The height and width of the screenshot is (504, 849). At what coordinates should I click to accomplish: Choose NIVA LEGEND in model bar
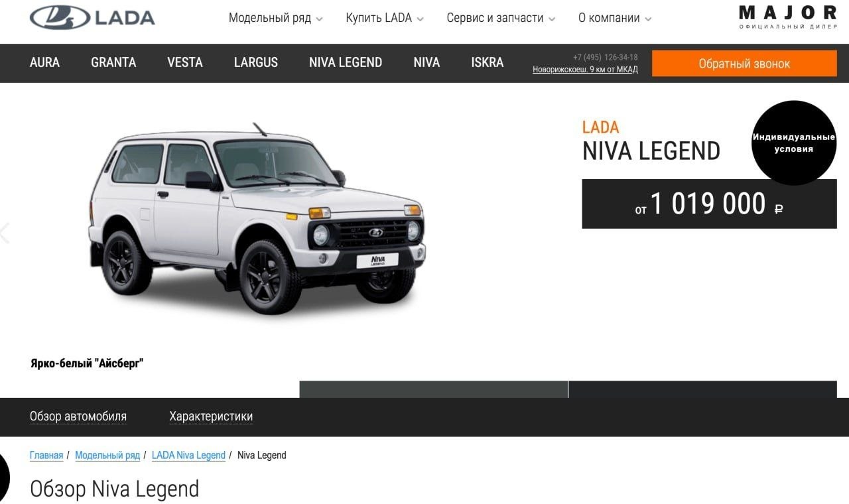pyautogui.click(x=346, y=62)
